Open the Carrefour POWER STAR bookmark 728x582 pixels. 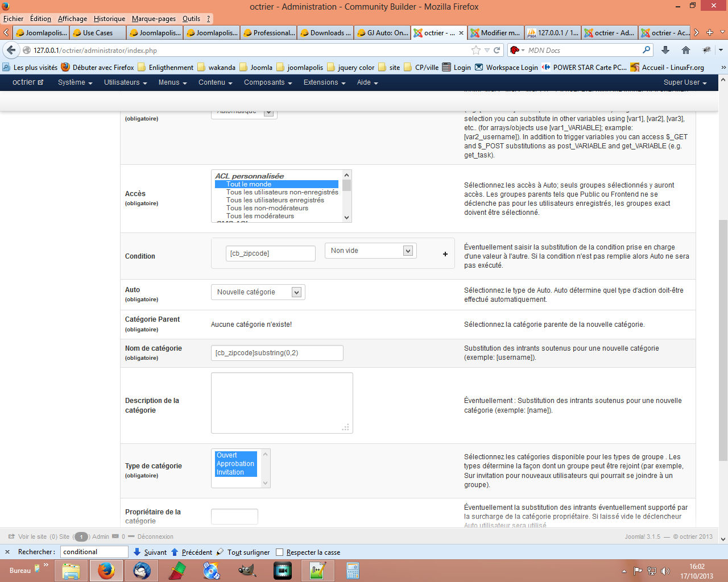584,67
